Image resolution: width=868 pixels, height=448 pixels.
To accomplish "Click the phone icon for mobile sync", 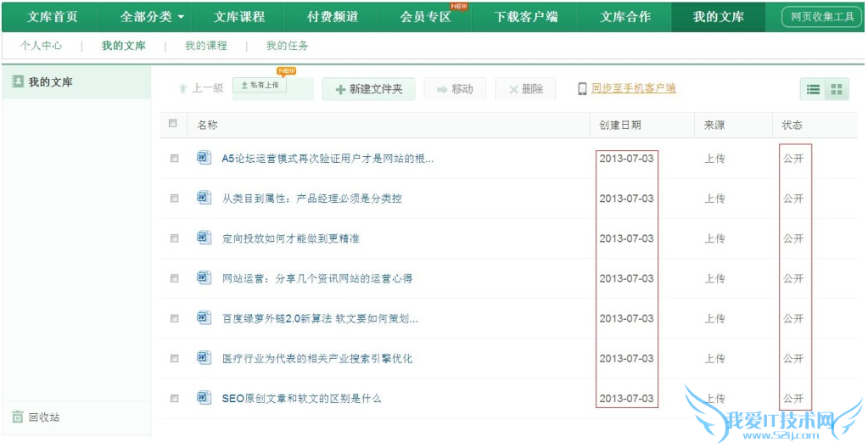I will [582, 89].
